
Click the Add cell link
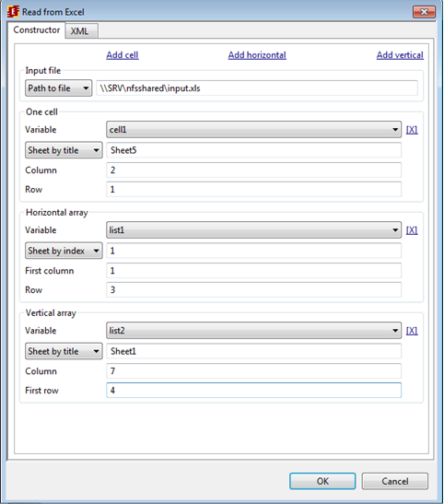[x=123, y=55]
